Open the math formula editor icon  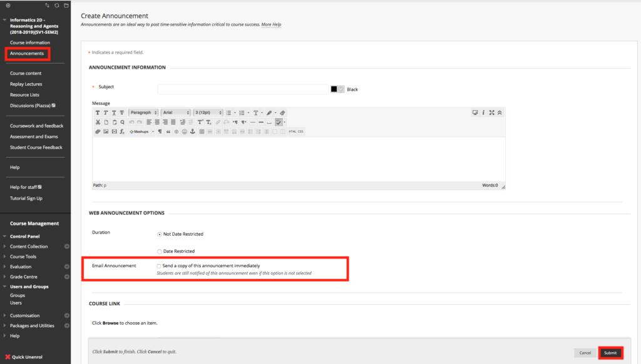click(122, 131)
